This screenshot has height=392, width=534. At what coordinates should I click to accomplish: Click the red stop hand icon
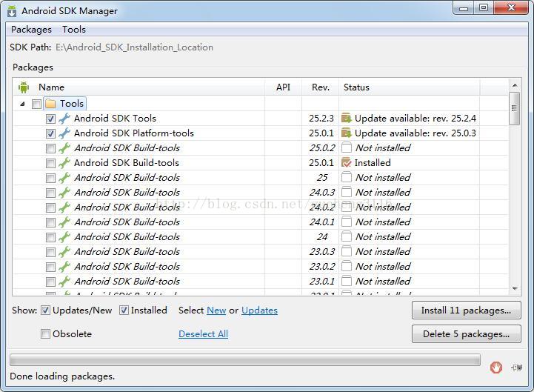pos(496,368)
